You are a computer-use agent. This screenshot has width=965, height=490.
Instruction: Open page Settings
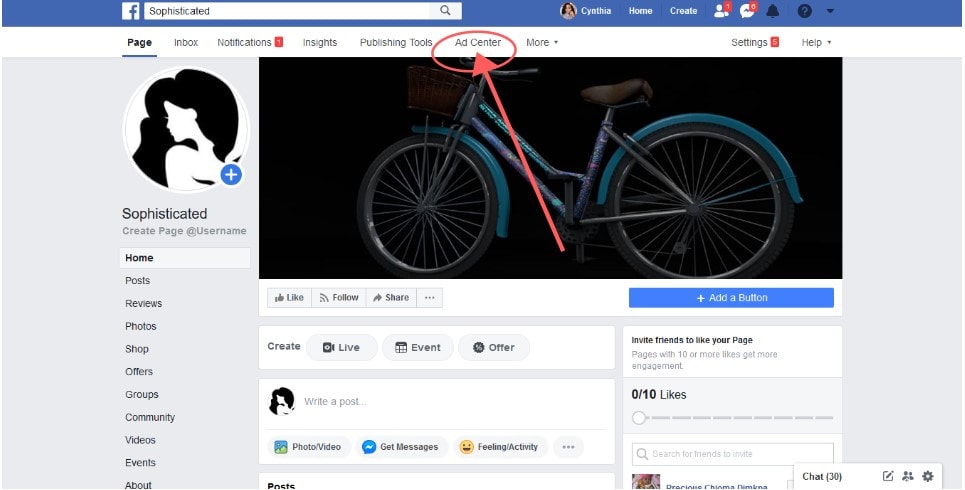click(755, 42)
